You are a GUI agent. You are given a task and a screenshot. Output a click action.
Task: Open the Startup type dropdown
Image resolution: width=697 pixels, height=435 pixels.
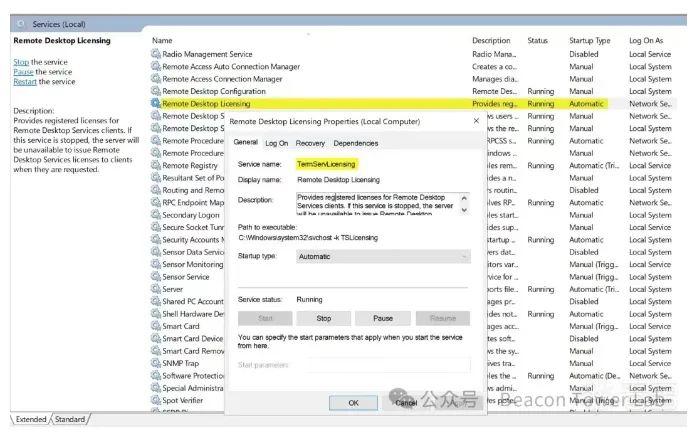383,256
